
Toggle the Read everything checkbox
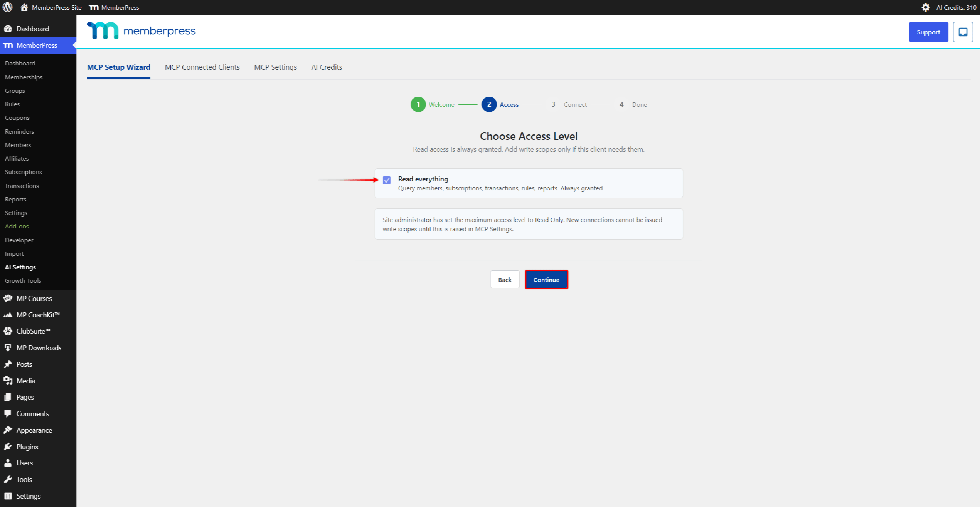click(x=386, y=180)
